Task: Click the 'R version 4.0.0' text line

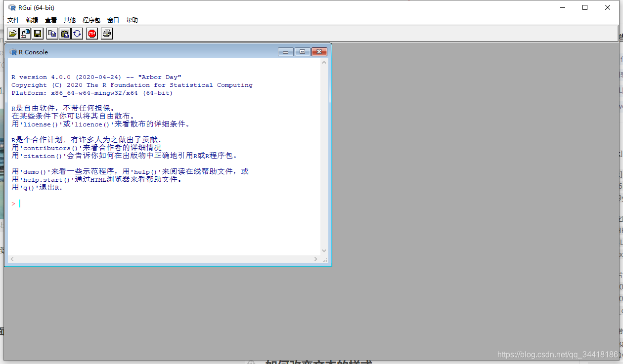Action: (96, 77)
